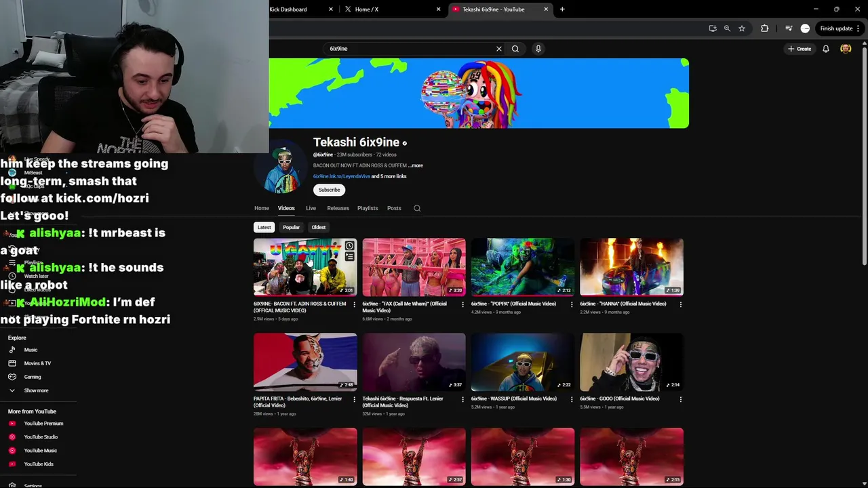The width and height of the screenshot is (868, 488).
Task: Open the WASSUP video thumbnail
Action: click(523, 362)
